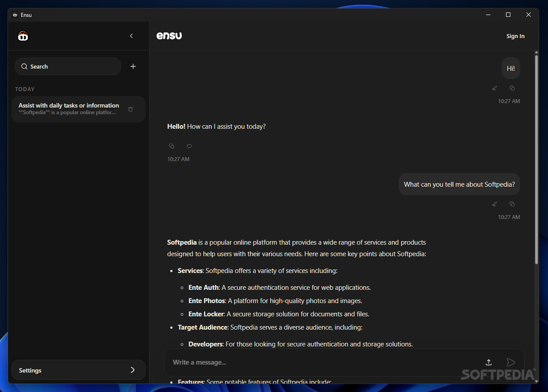Start a new chat with the plus icon

(133, 66)
